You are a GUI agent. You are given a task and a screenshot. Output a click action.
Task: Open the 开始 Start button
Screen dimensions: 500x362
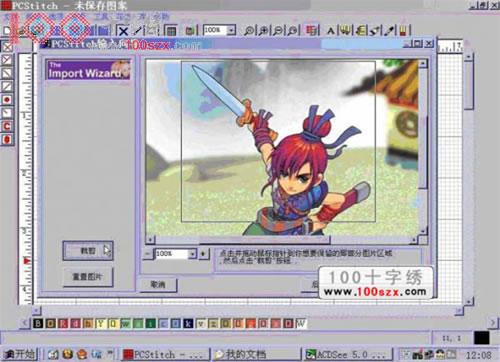21,354
